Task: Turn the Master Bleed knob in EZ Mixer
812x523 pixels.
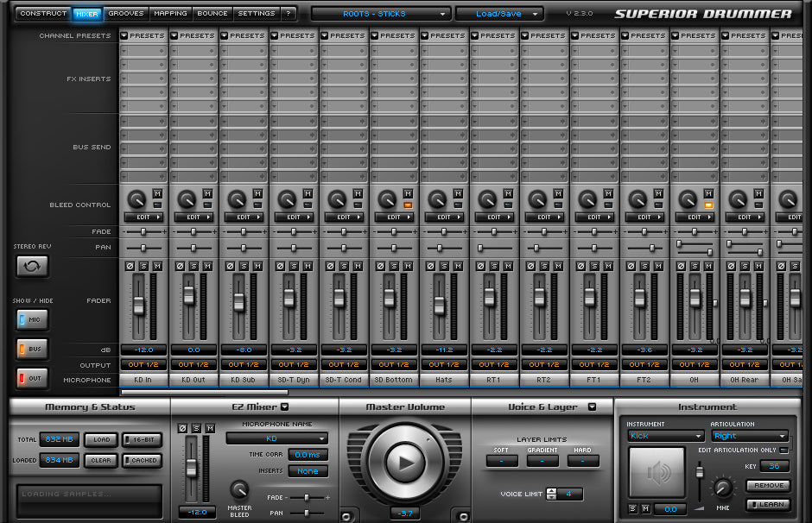Action: coord(239,489)
